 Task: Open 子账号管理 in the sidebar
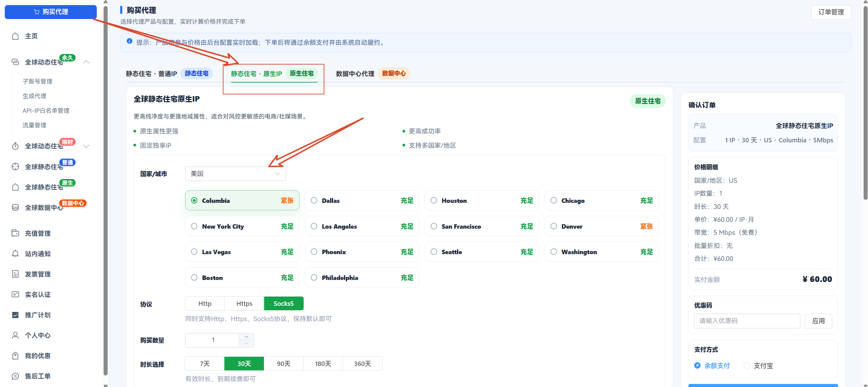pyautogui.click(x=37, y=81)
